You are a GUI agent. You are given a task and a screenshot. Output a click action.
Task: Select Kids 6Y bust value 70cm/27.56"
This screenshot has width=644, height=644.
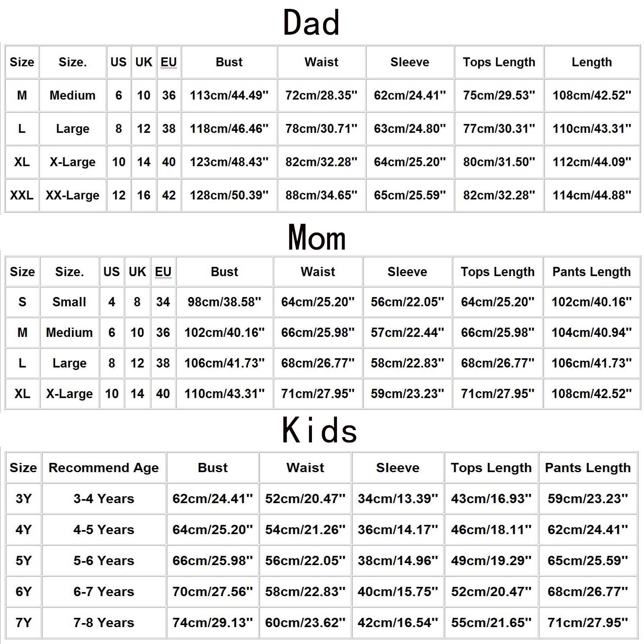click(213, 592)
